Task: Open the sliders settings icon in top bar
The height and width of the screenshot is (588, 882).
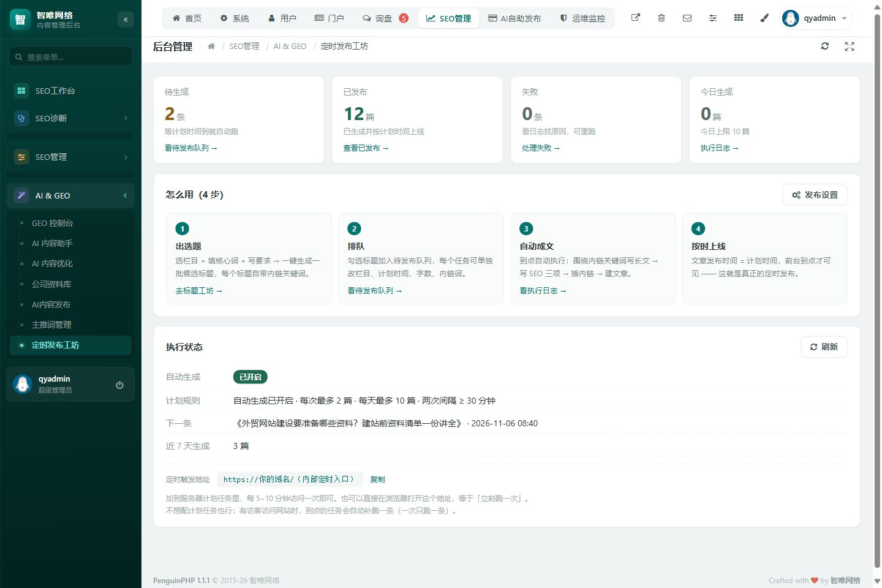Action: pyautogui.click(x=713, y=18)
